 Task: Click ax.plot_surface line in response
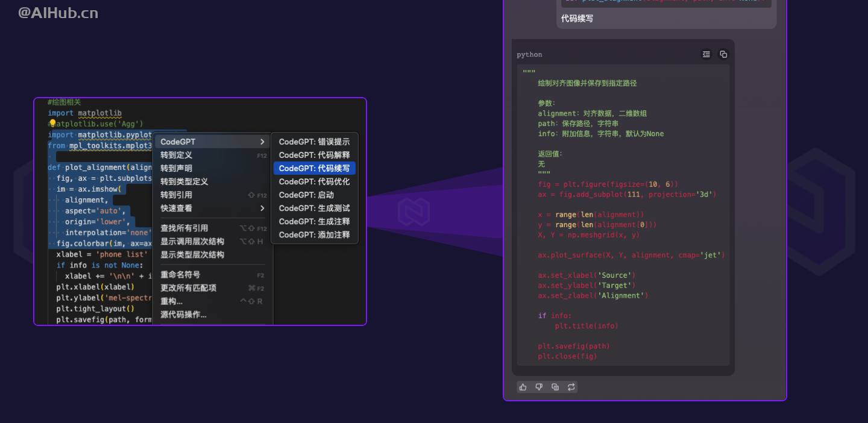pyautogui.click(x=631, y=255)
